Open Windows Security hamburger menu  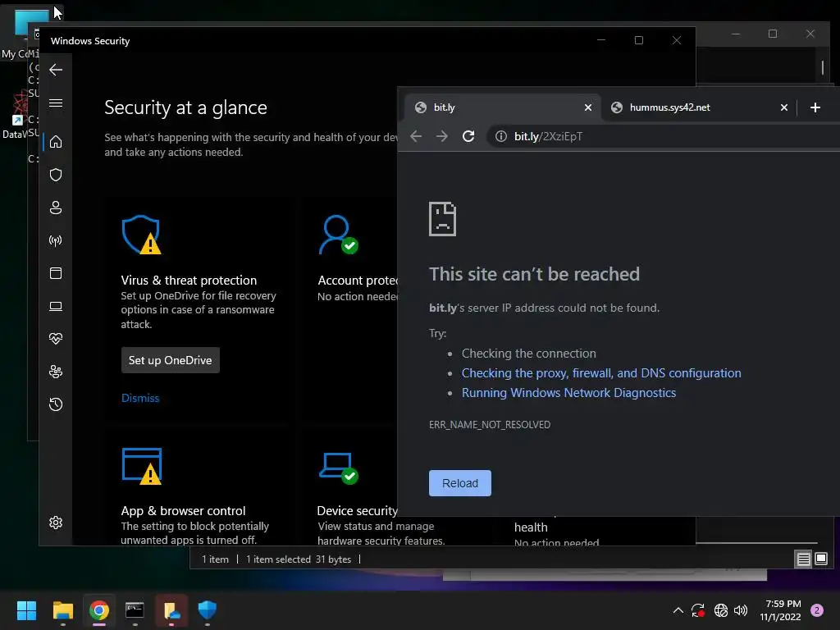56,103
